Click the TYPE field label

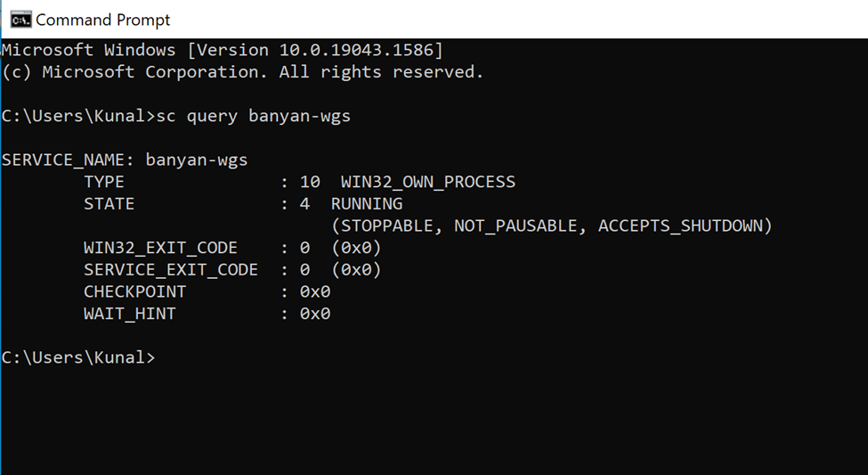coord(104,182)
